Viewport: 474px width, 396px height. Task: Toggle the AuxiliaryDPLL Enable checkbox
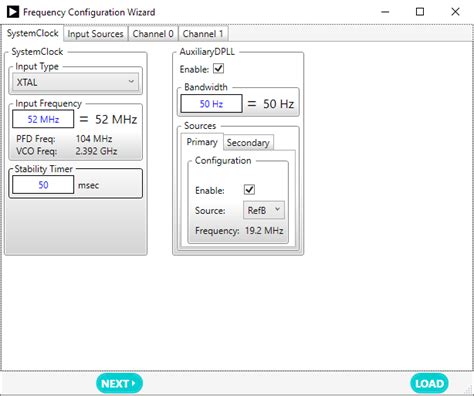pos(219,69)
